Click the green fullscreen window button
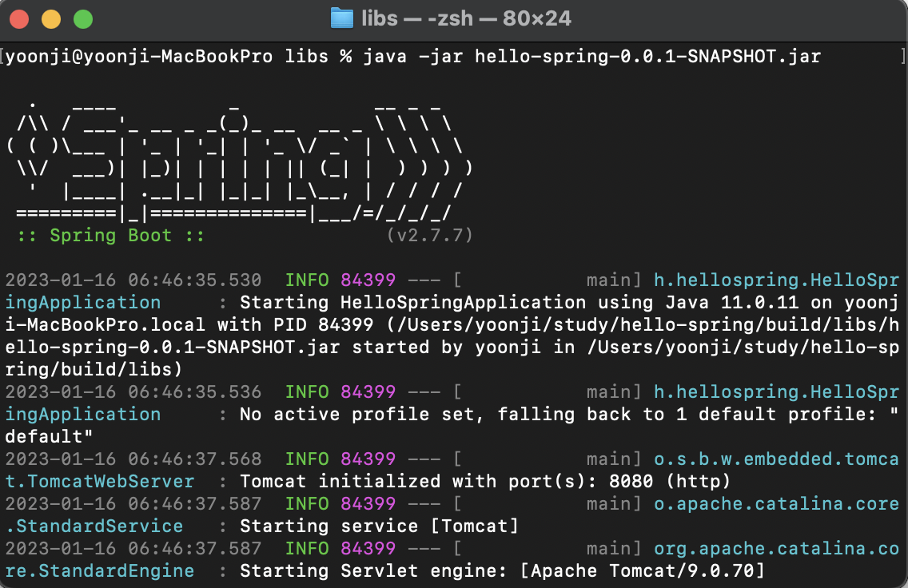This screenshot has height=588, width=908. 83,19
